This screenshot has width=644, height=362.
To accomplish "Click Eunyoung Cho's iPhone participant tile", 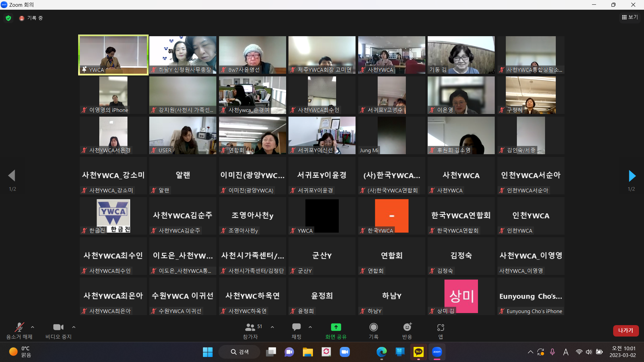I will (x=531, y=296).
